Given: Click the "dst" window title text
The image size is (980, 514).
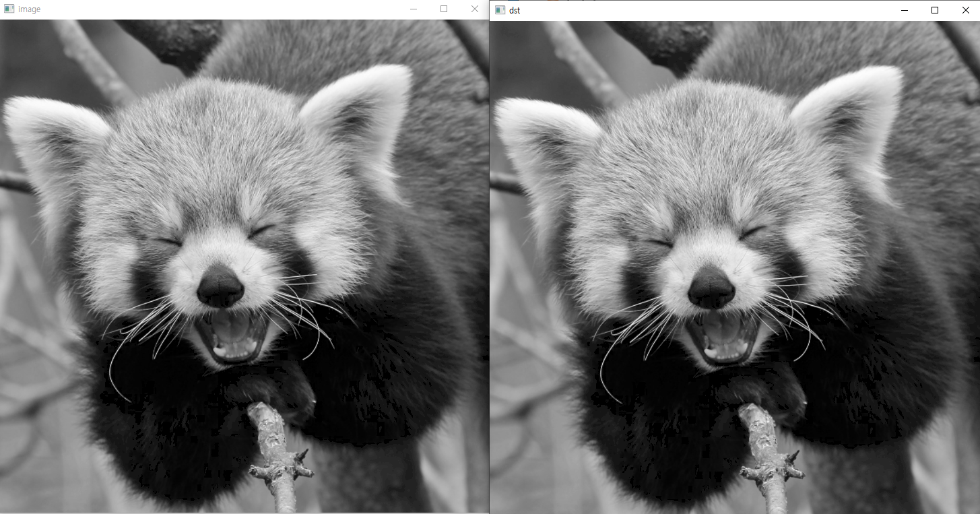Looking at the screenshot, I should (x=515, y=10).
